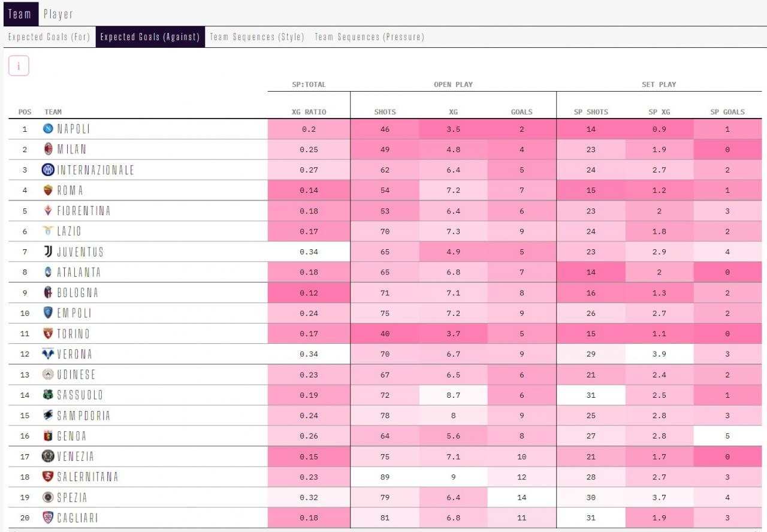Open the info 'i' button

tap(19, 66)
